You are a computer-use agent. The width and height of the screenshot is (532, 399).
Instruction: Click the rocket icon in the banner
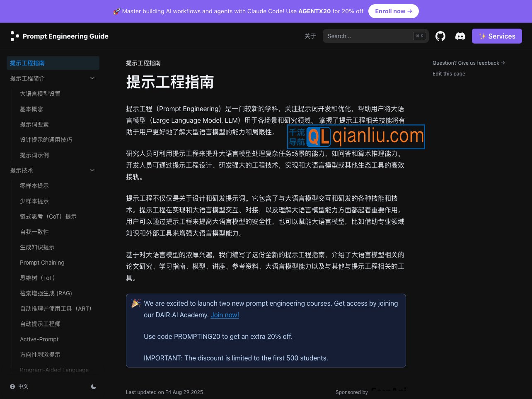click(x=117, y=11)
